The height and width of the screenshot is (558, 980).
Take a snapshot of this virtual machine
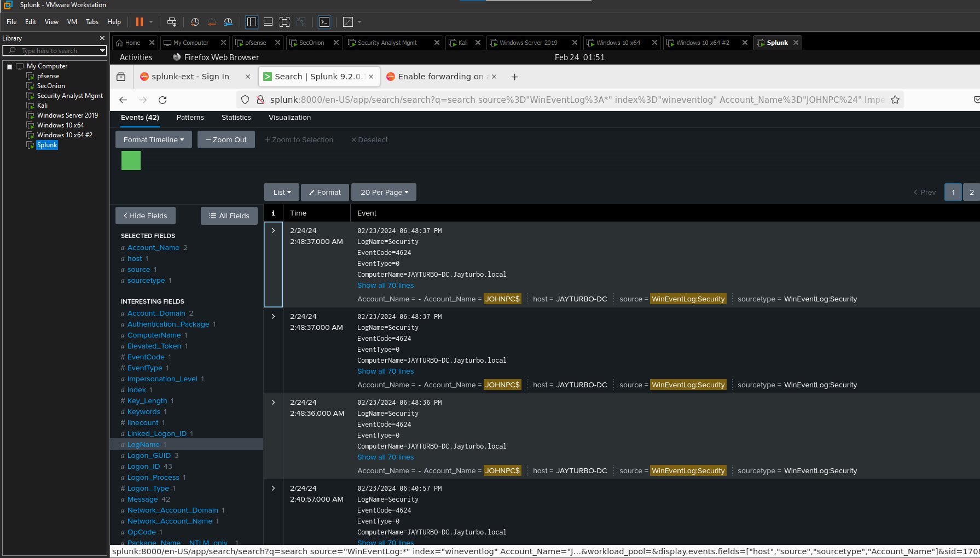195,22
